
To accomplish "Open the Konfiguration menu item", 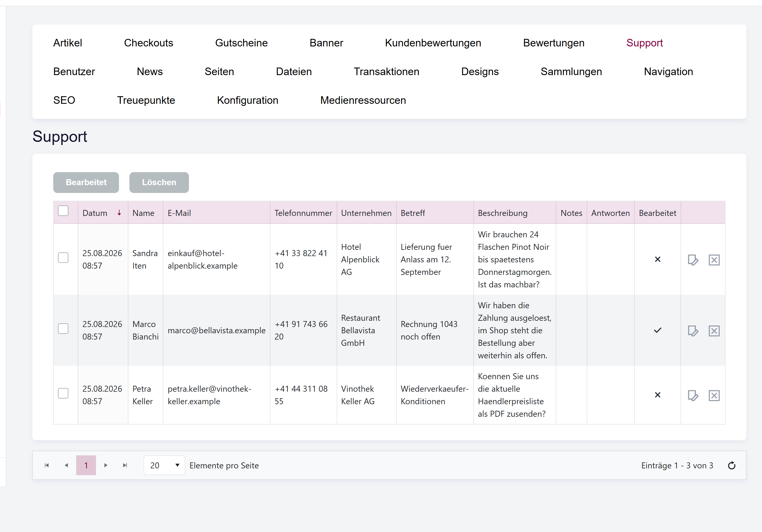I will click(248, 100).
